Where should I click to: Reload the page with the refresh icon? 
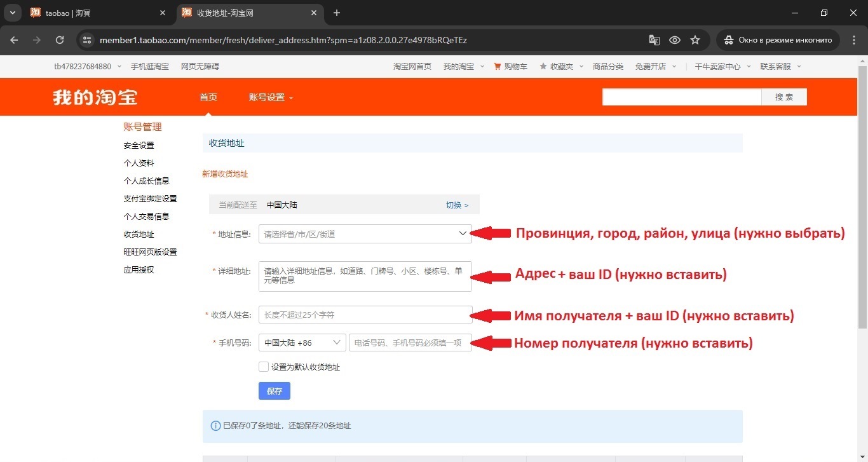coord(60,40)
